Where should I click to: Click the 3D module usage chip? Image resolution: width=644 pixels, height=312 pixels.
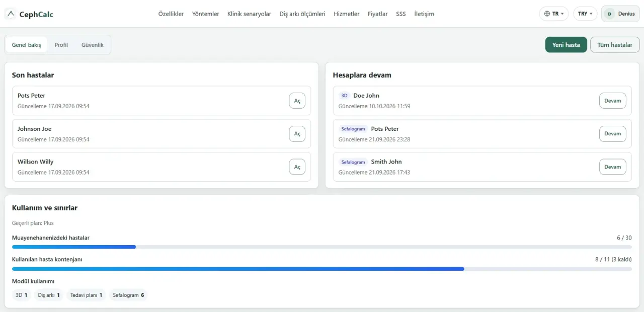click(22, 295)
